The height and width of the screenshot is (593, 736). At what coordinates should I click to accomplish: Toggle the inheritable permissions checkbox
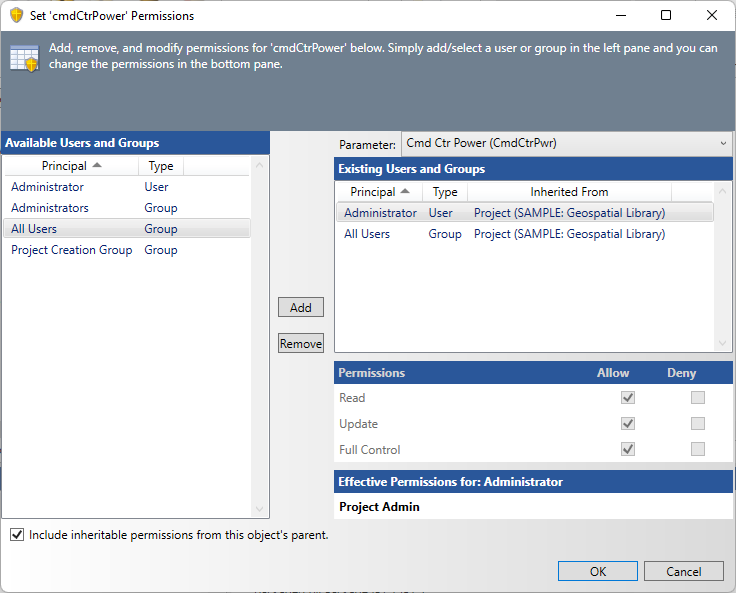tap(17, 535)
